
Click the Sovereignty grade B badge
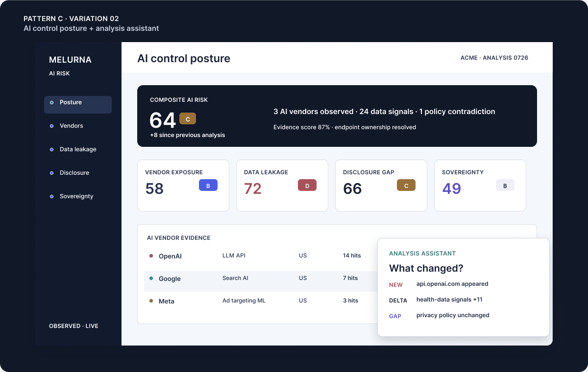pyautogui.click(x=505, y=186)
